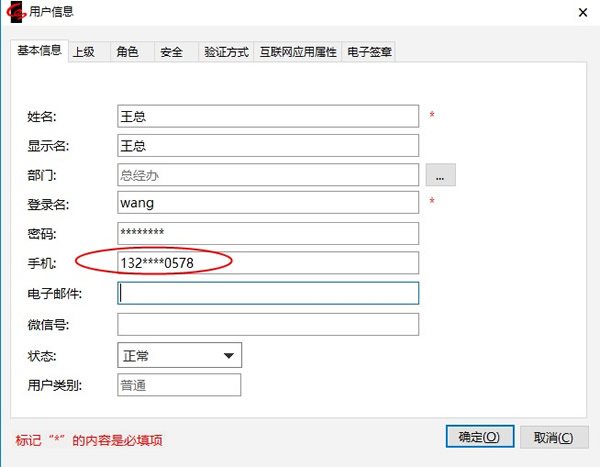Screen dimensions: 600x467
Task: Switch to the 电子签章 tab
Action: [369, 52]
